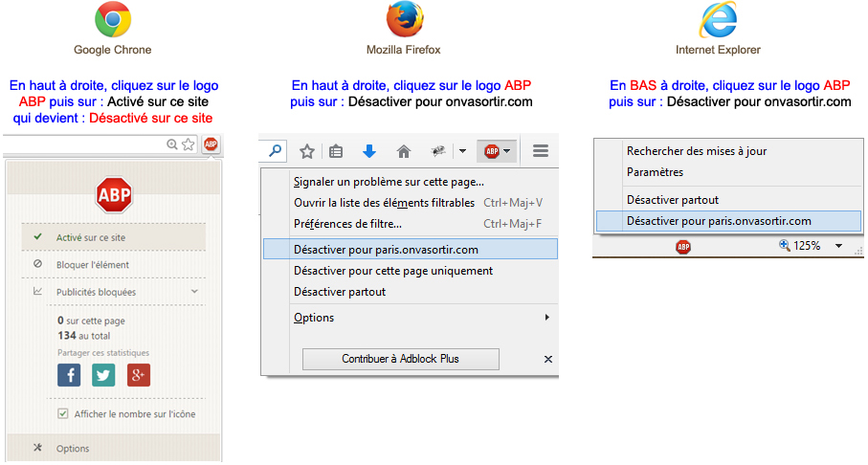The image size is (868, 465).
Task: Close the Firefox ABP menu with X
Action: click(548, 359)
